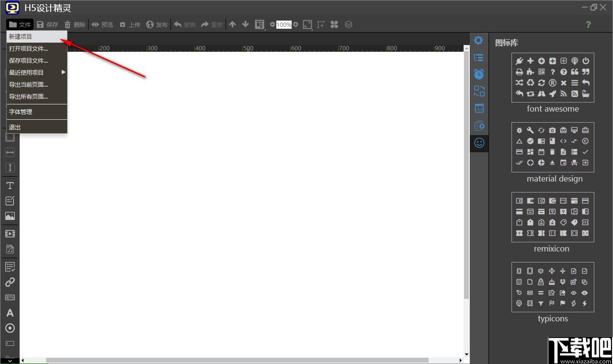Click the layers stack toolbar icon
This screenshot has width=613, height=364.
(349, 24)
